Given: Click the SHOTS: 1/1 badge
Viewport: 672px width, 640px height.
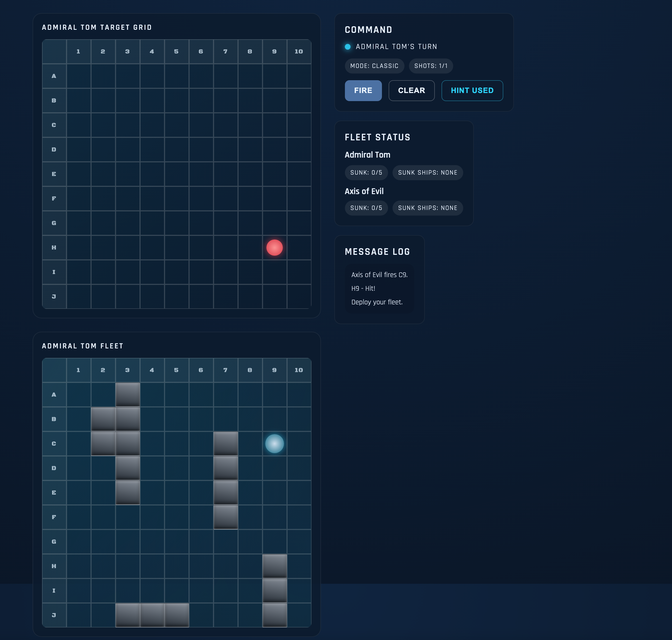Looking at the screenshot, I should [431, 66].
